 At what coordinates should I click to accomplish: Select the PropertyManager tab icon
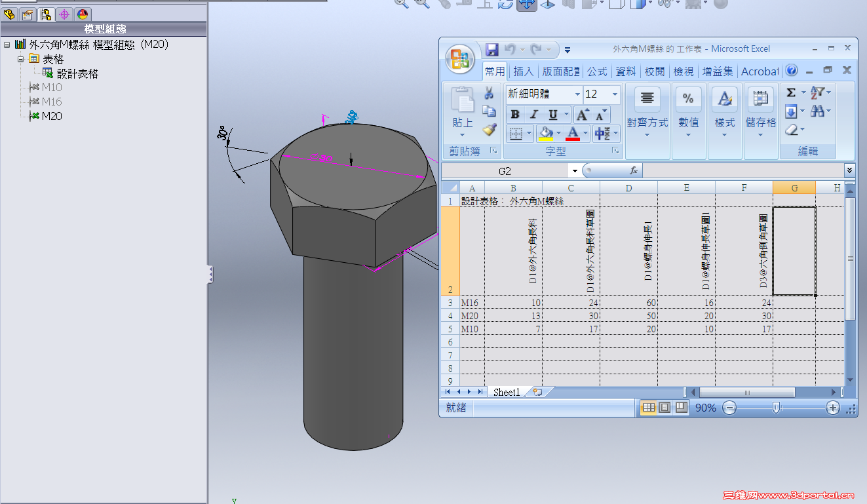tap(26, 14)
